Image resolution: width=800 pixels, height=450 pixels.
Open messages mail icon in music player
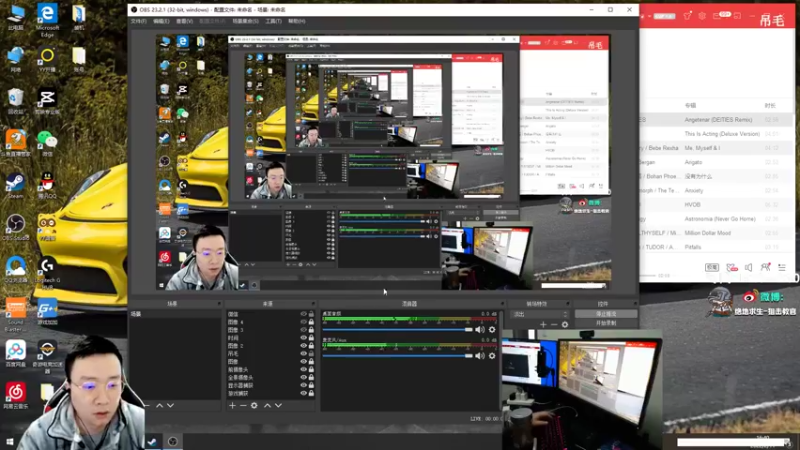click(x=717, y=16)
